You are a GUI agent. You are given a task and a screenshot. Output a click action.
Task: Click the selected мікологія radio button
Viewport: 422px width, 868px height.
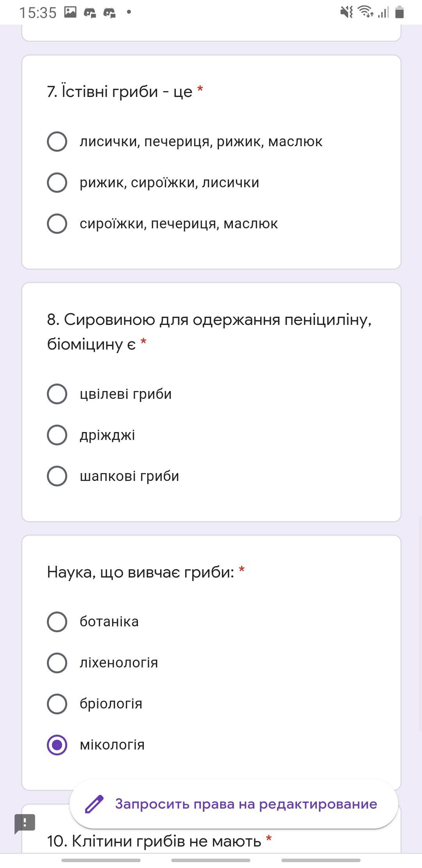click(57, 745)
